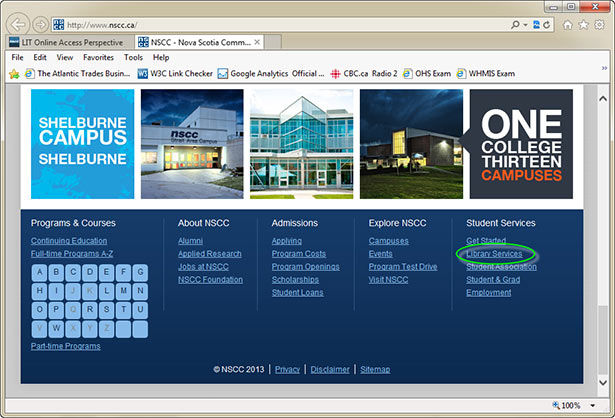
Task: Click the Scholarships link under Admissions
Action: tap(295, 280)
